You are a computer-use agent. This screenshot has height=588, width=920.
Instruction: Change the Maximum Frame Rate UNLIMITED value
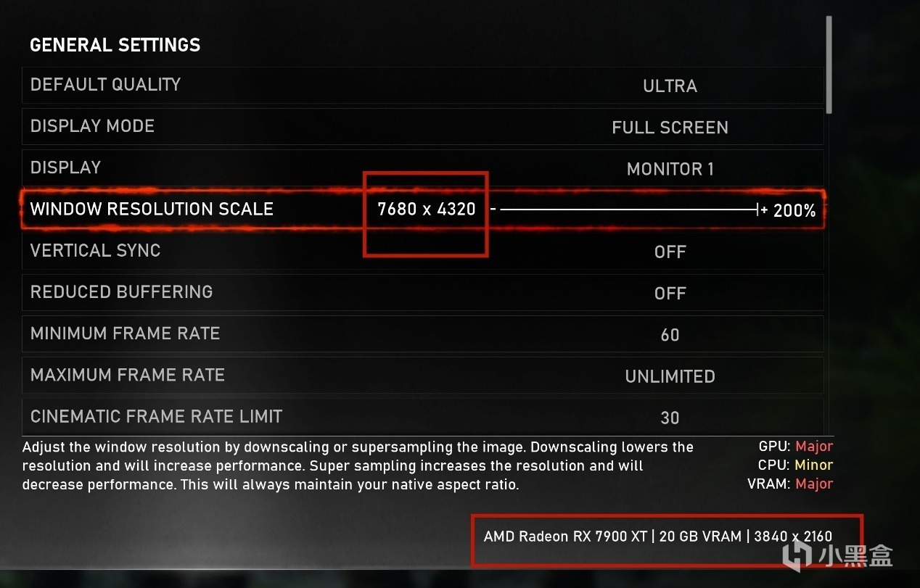tap(670, 376)
